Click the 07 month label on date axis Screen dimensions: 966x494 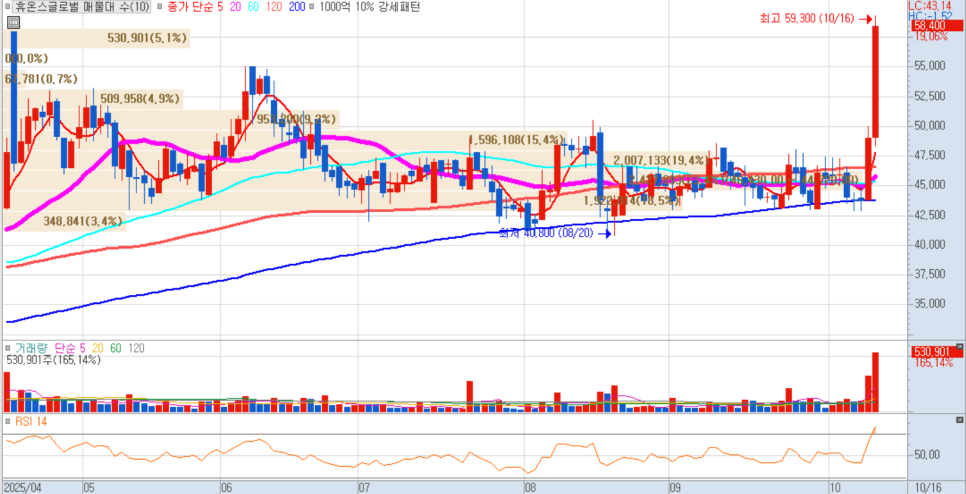(364, 487)
